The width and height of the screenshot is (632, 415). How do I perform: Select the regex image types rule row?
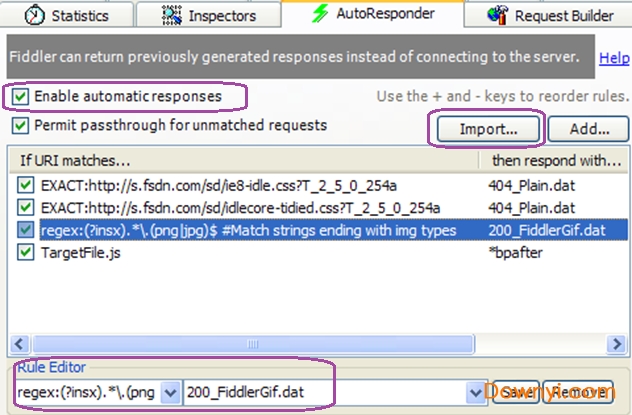pyautogui.click(x=250, y=231)
